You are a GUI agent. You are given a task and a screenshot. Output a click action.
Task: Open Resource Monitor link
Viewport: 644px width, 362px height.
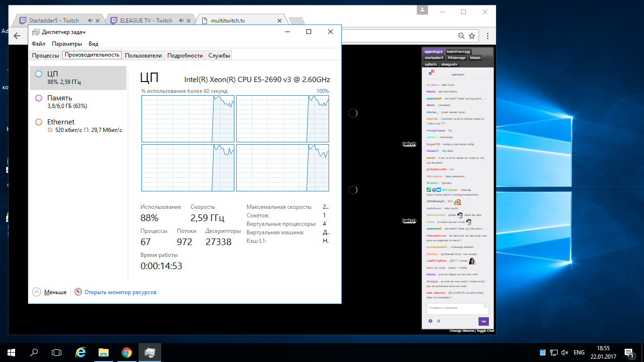coord(120,292)
